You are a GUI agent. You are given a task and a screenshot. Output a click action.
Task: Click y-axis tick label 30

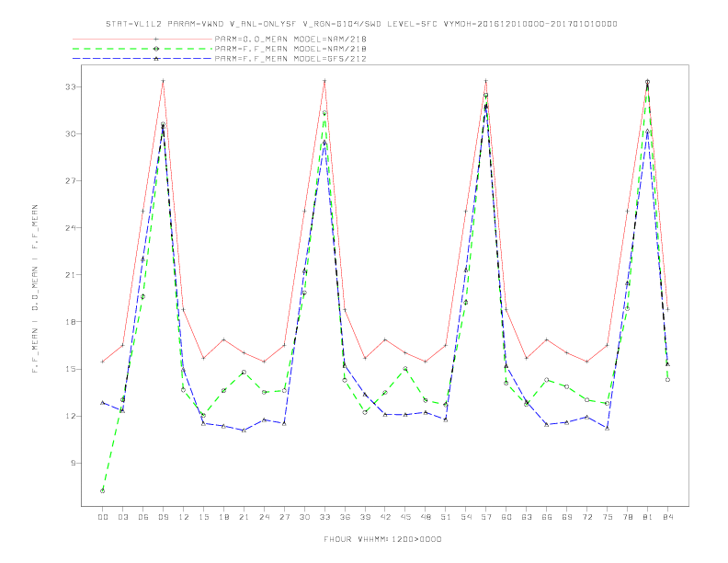pyautogui.click(x=70, y=133)
